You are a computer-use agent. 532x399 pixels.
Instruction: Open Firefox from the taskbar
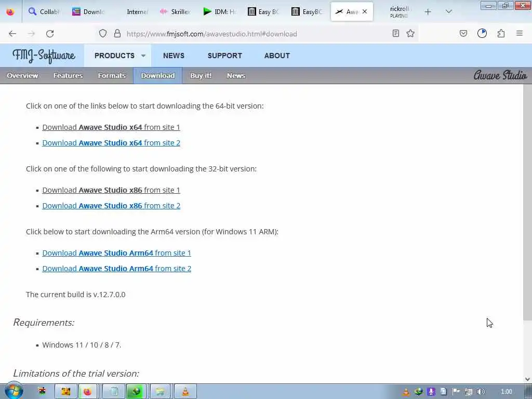pos(87,392)
